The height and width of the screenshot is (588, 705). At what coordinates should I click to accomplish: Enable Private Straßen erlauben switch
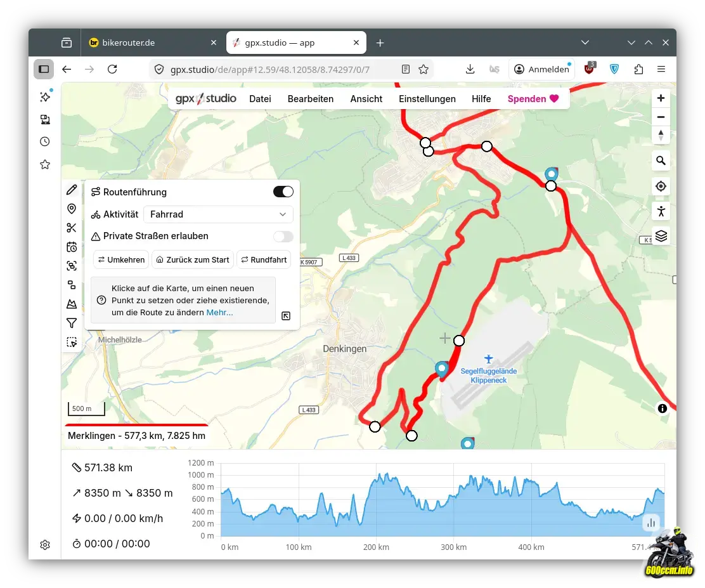[283, 237]
